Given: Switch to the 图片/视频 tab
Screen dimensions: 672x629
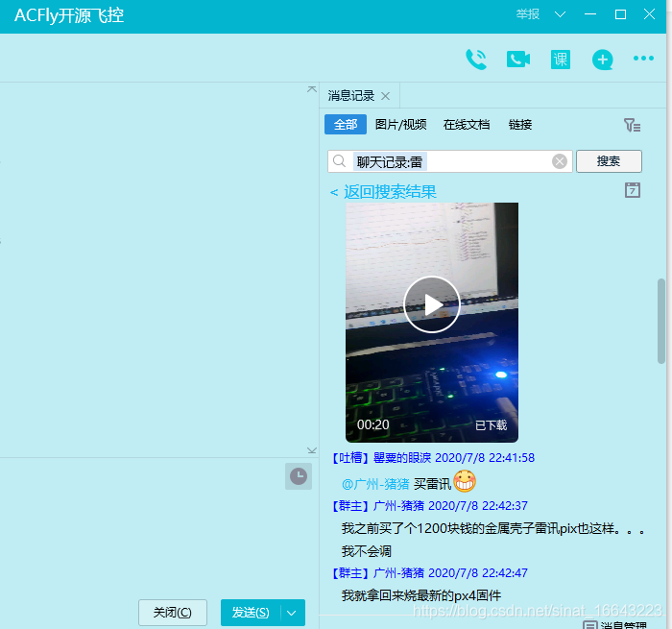Looking at the screenshot, I should pos(400,124).
